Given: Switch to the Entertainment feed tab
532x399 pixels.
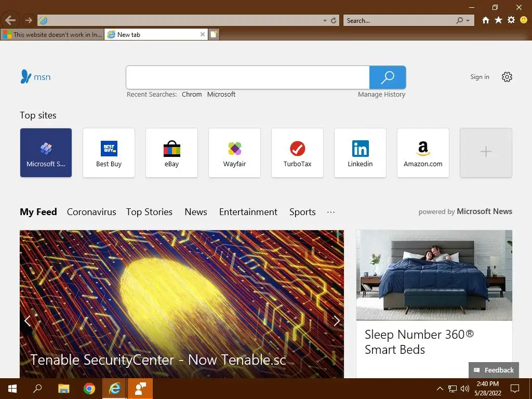Looking at the screenshot, I should 248,212.
